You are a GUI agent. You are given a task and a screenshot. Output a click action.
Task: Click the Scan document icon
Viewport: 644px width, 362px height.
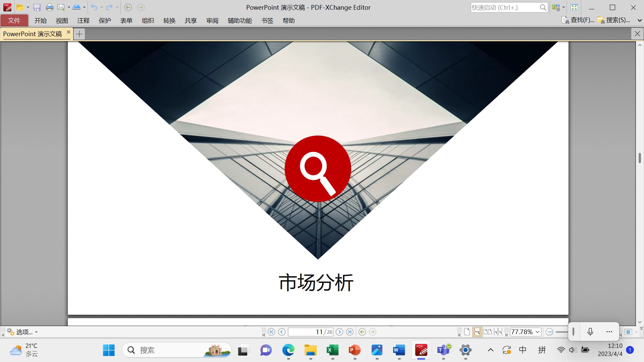[76, 7]
